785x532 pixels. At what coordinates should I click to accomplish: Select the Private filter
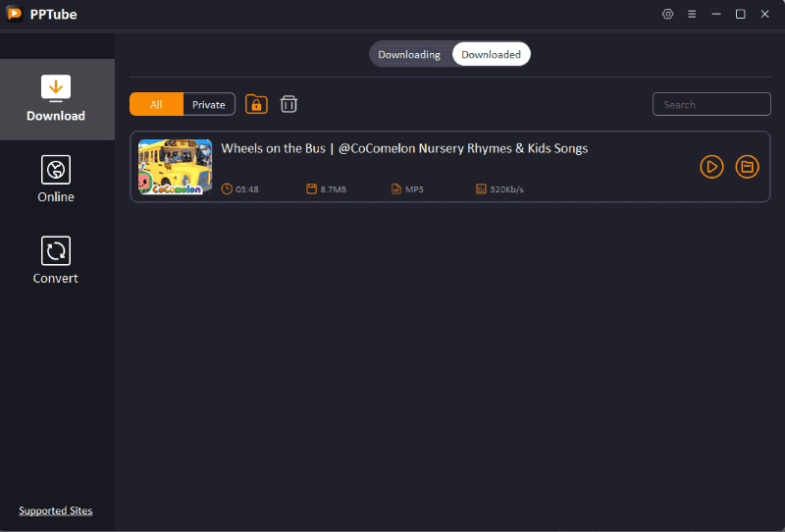tap(209, 104)
